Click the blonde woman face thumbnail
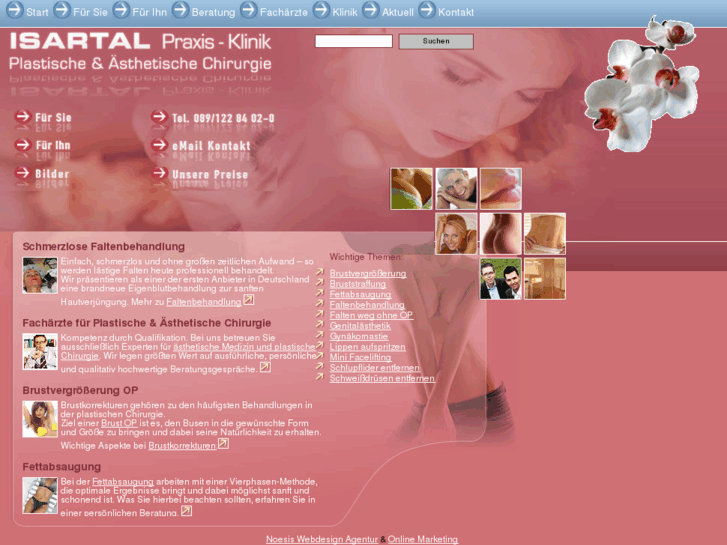The image size is (727, 545). point(456,234)
